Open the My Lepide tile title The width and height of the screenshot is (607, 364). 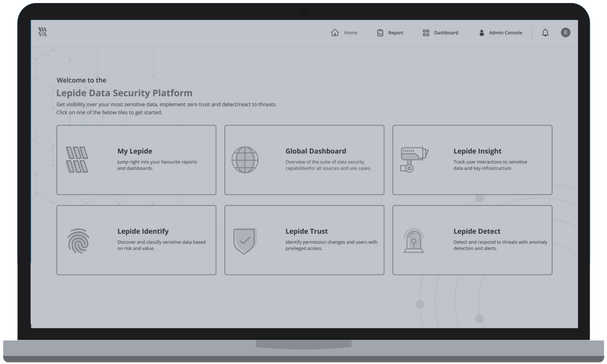pyautogui.click(x=134, y=151)
